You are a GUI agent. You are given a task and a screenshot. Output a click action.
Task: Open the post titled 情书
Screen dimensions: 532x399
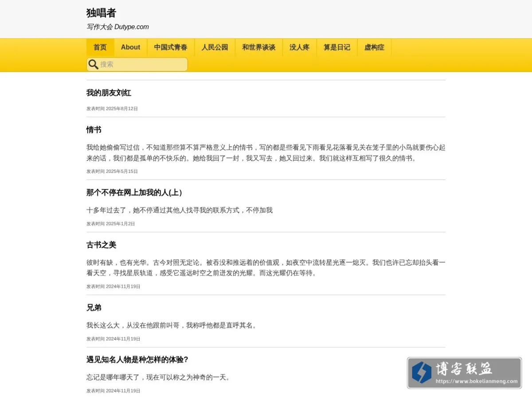click(x=94, y=130)
